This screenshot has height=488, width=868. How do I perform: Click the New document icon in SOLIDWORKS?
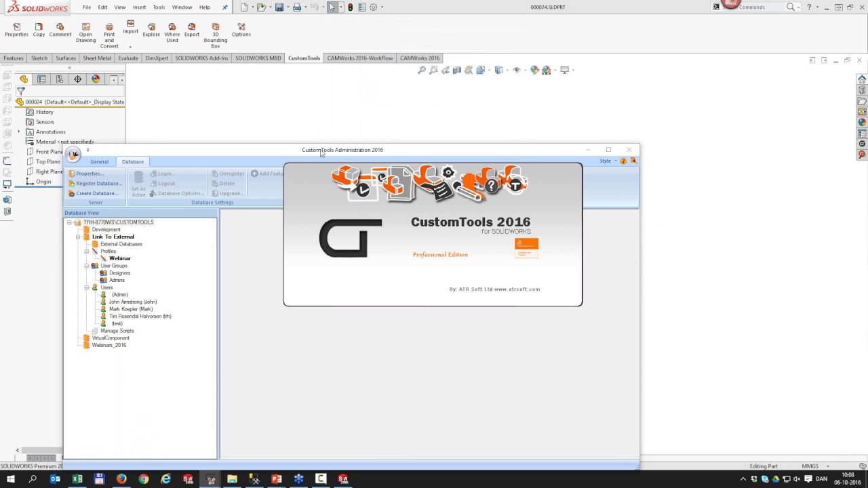click(244, 7)
